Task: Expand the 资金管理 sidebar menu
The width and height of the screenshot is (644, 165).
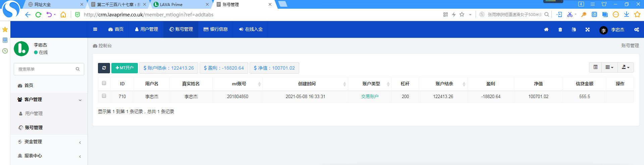Action: [49, 142]
